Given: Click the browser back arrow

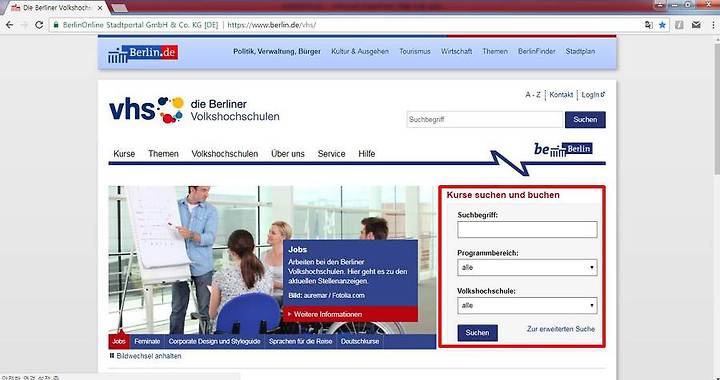Looking at the screenshot, I should point(9,25).
